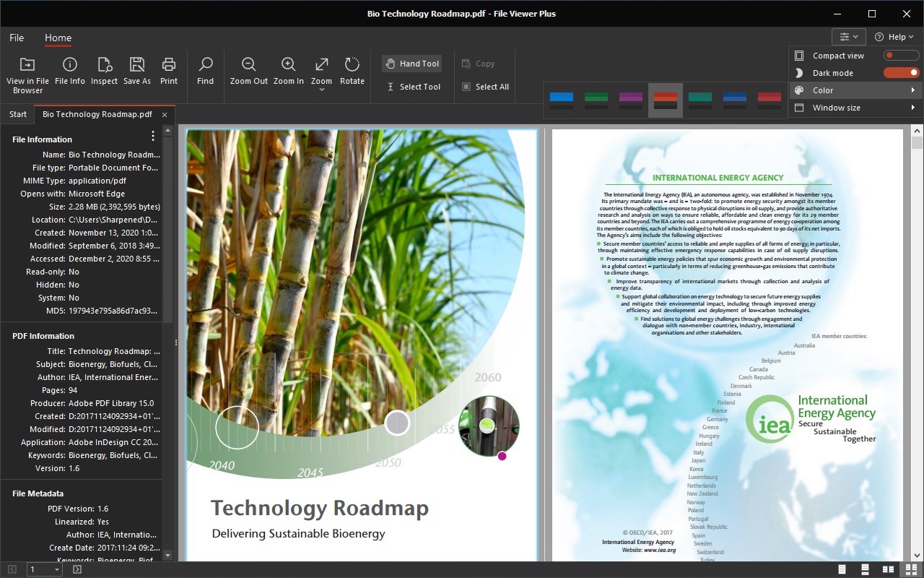Screen dimensions: 924x578
Task: Switch to the Start tab
Action: pos(18,114)
